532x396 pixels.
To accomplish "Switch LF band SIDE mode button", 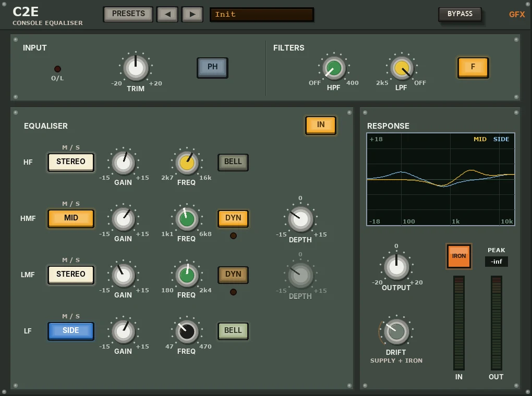I will coord(71,331).
